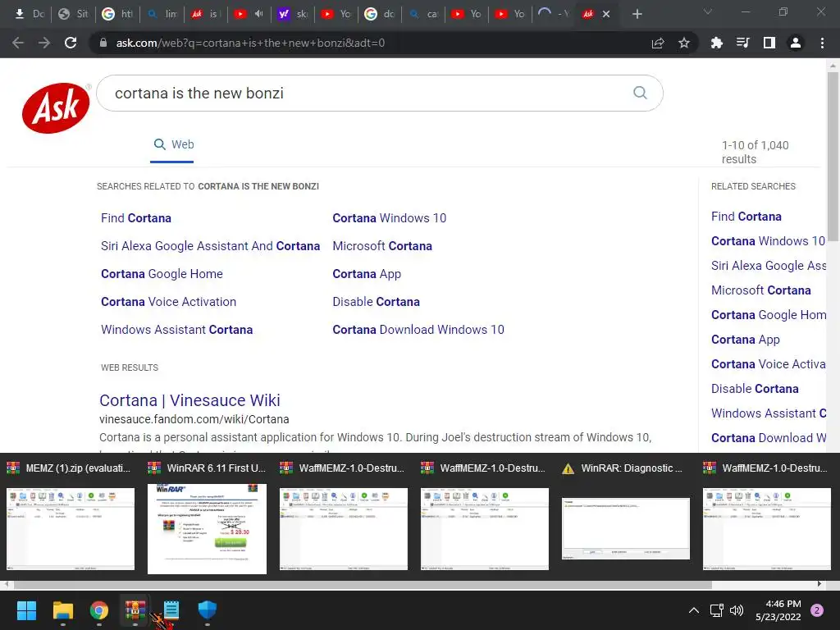Go back to previous page arrow

(18, 43)
